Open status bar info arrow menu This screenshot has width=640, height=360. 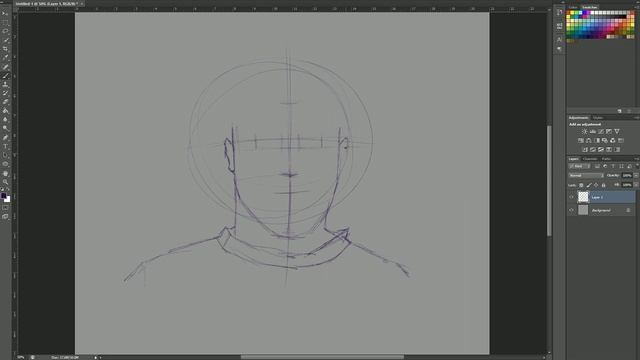[96, 357]
